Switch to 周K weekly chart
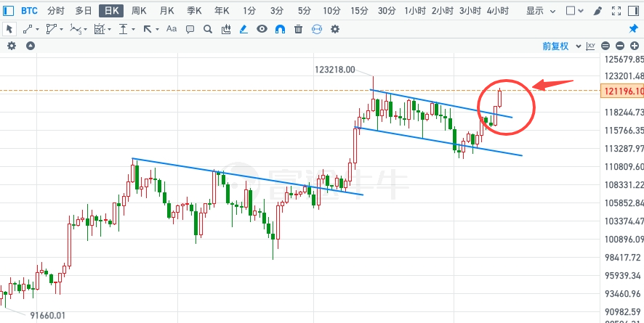The height and width of the screenshot is (323, 644). pos(139,11)
